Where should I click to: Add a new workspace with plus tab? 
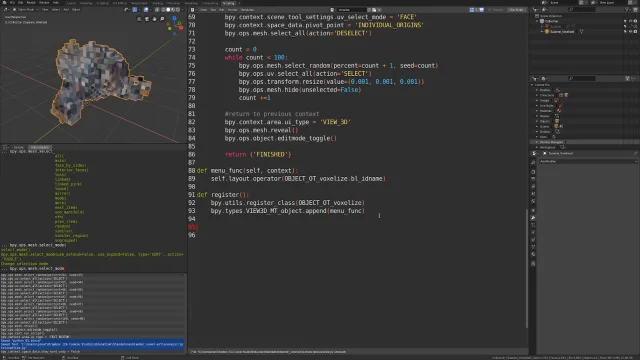pyautogui.click(x=239, y=3)
